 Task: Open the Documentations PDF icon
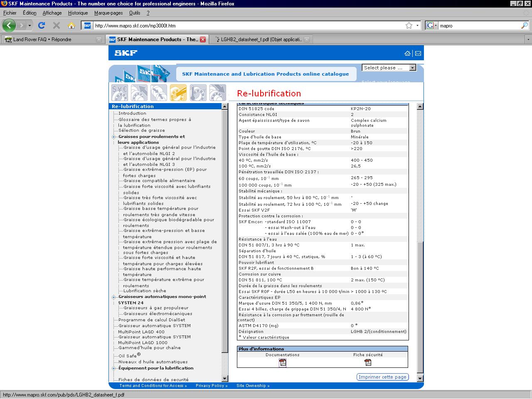(283, 362)
